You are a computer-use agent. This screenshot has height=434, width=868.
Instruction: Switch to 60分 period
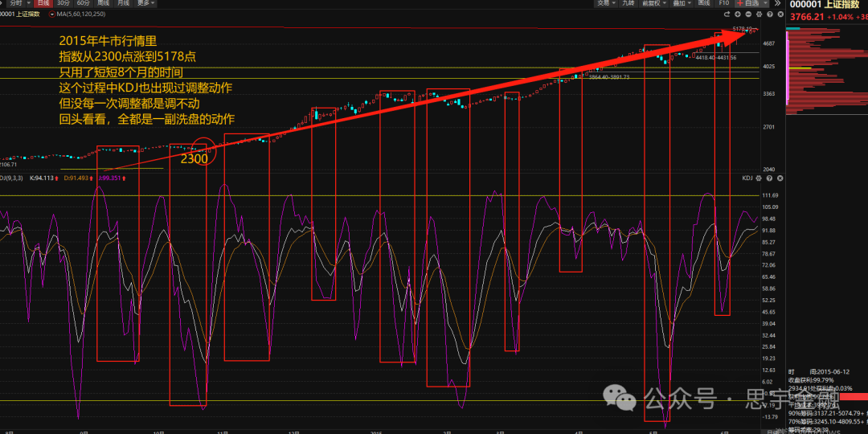pos(83,3)
